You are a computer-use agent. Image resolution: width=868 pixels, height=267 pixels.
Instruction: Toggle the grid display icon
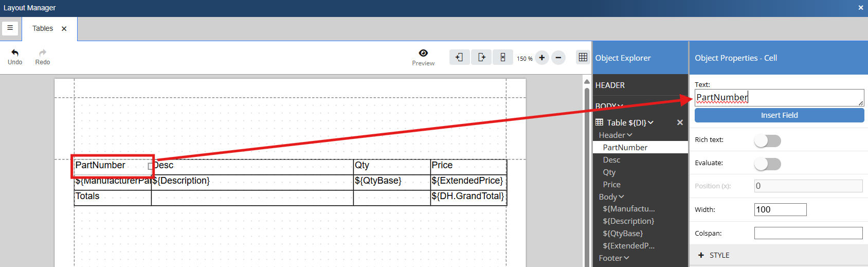click(583, 57)
